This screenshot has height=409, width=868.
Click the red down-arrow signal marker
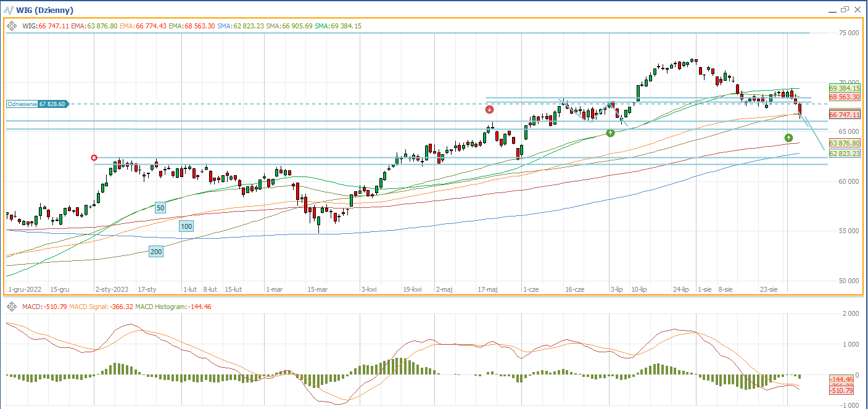490,110
